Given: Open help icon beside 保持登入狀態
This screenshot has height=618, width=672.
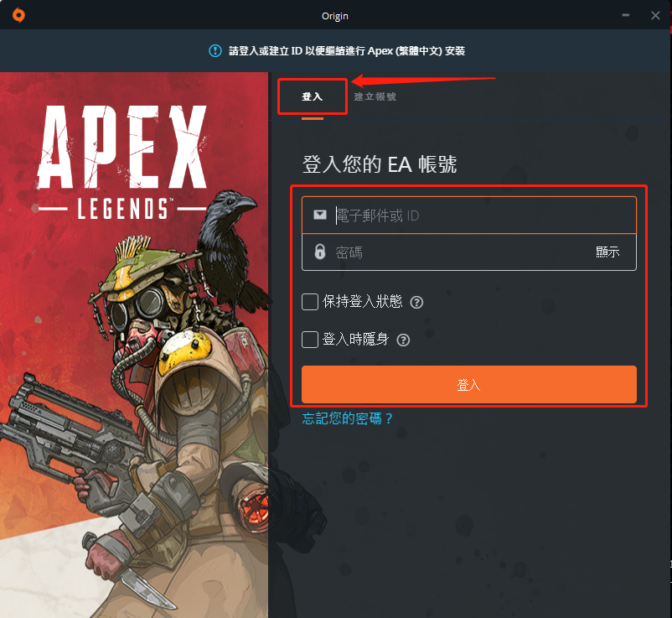Looking at the screenshot, I should point(416,303).
